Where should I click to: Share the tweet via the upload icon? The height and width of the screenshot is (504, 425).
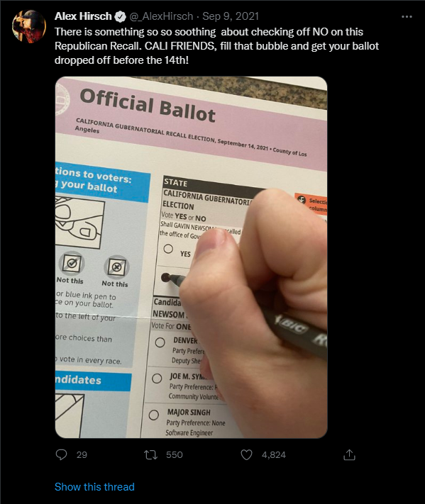pyautogui.click(x=349, y=454)
